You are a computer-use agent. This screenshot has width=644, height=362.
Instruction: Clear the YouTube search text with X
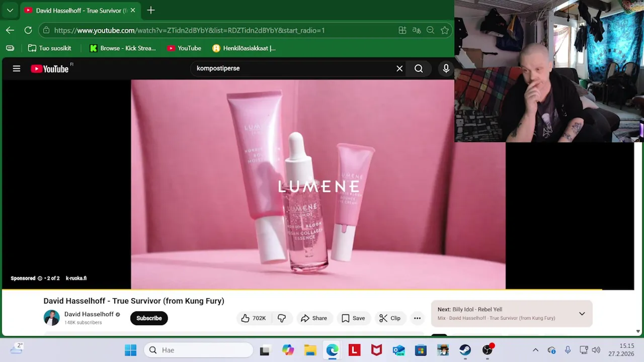pyautogui.click(x=399, y=68)
